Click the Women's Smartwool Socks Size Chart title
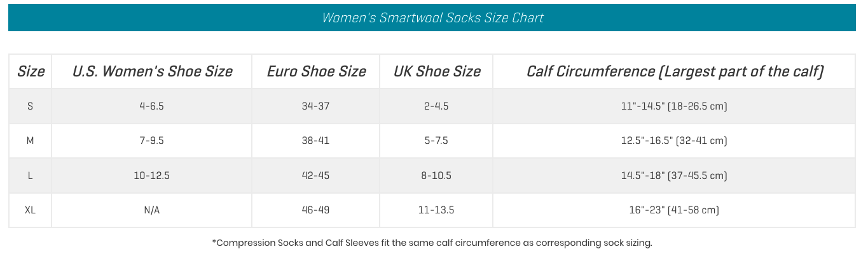868x258 pixels. [x=433, y=18]
